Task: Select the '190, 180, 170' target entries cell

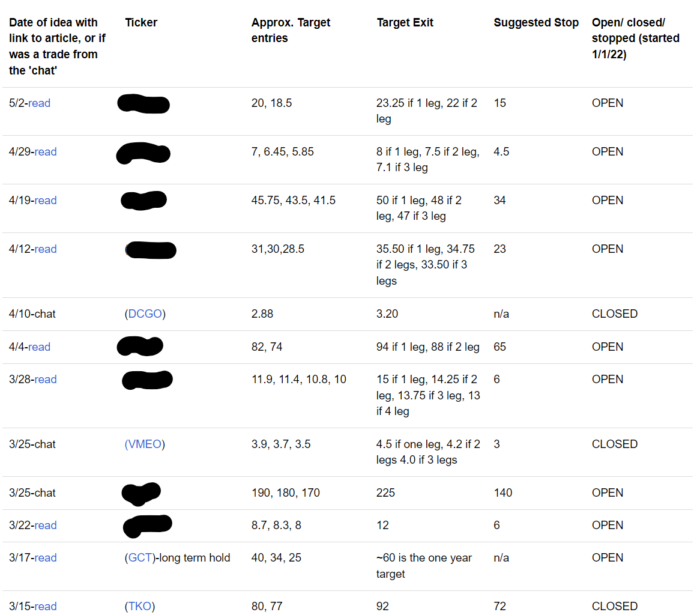Action: (x=286, y=493)
